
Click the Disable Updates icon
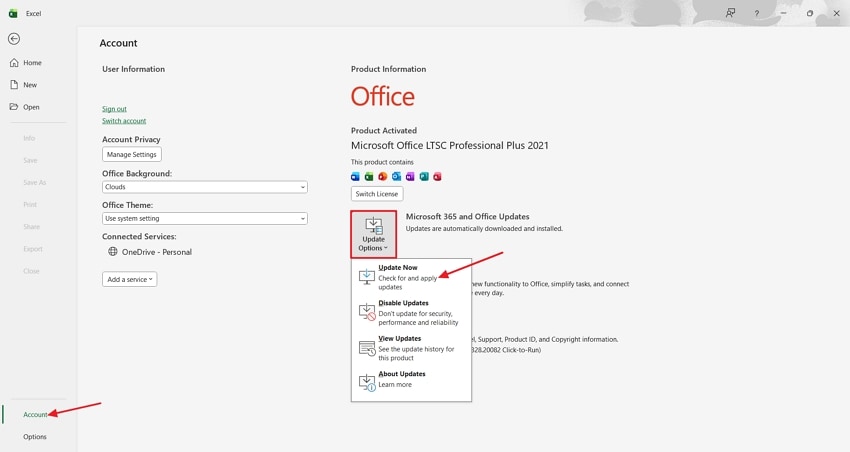tap(367, 312)
